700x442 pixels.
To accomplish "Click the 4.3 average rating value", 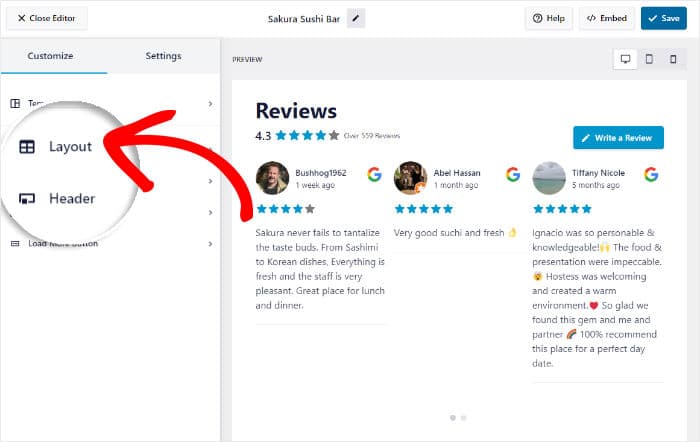I will coord(263,136).
